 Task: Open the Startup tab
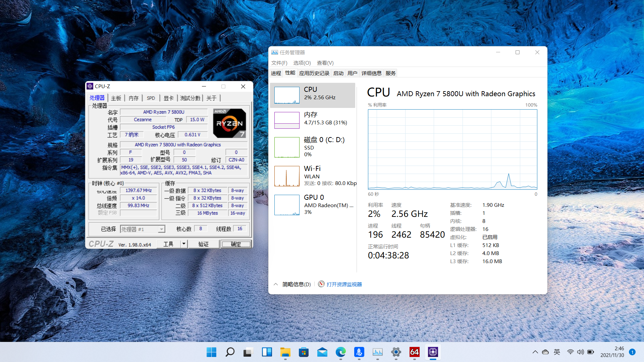[338, 73]
